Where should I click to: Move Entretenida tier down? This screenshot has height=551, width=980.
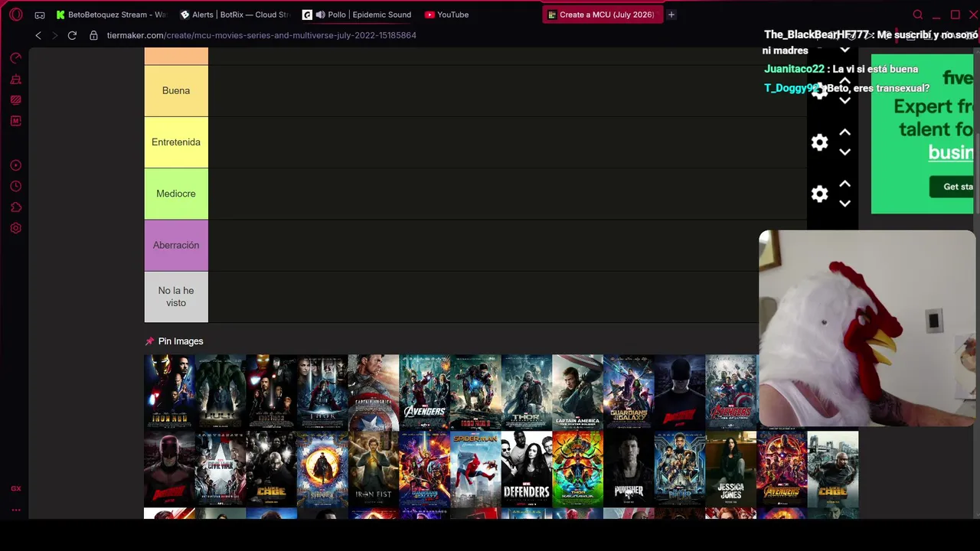point(844,152)
